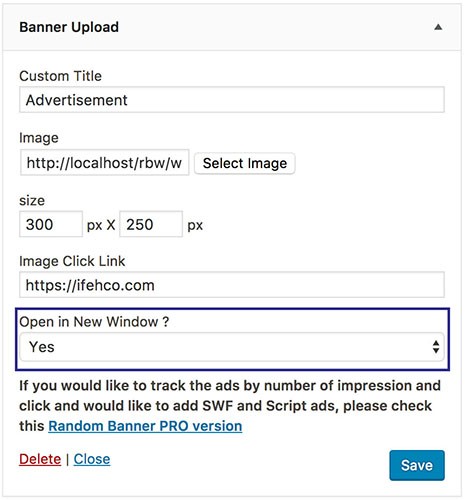Viewport: 465px width, 500px height.
Task: Click the Open in New Window label
Action: click(x=94, y=322)
